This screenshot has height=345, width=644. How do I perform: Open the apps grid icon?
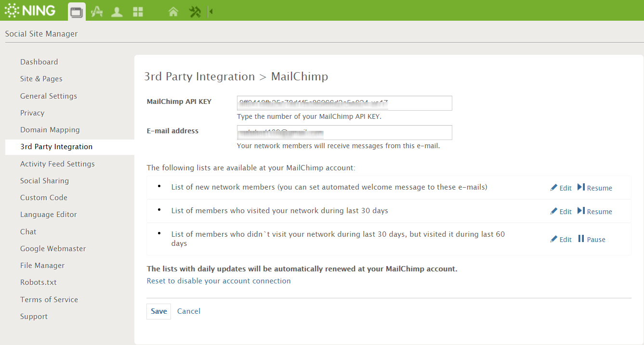[x=138, y=12]
